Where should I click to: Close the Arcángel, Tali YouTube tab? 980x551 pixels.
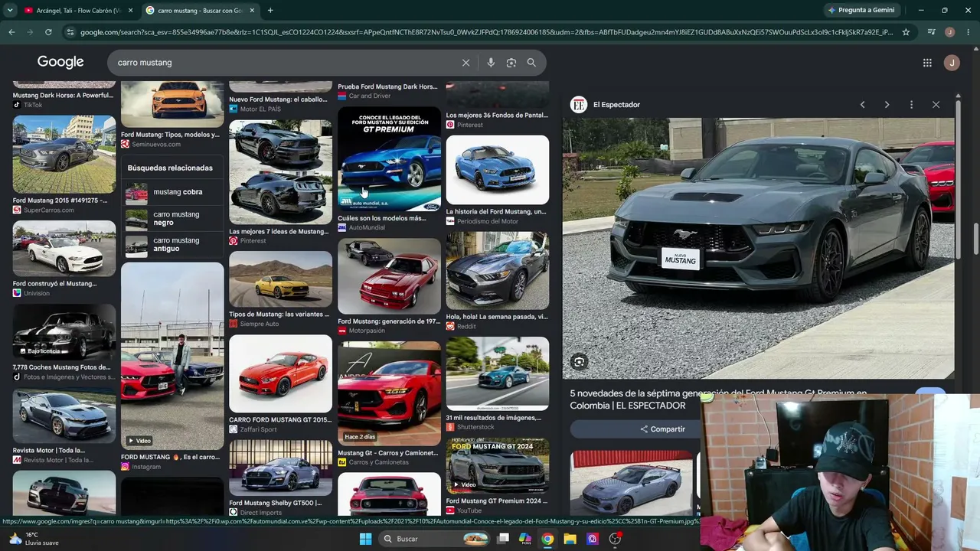point(131,10)
